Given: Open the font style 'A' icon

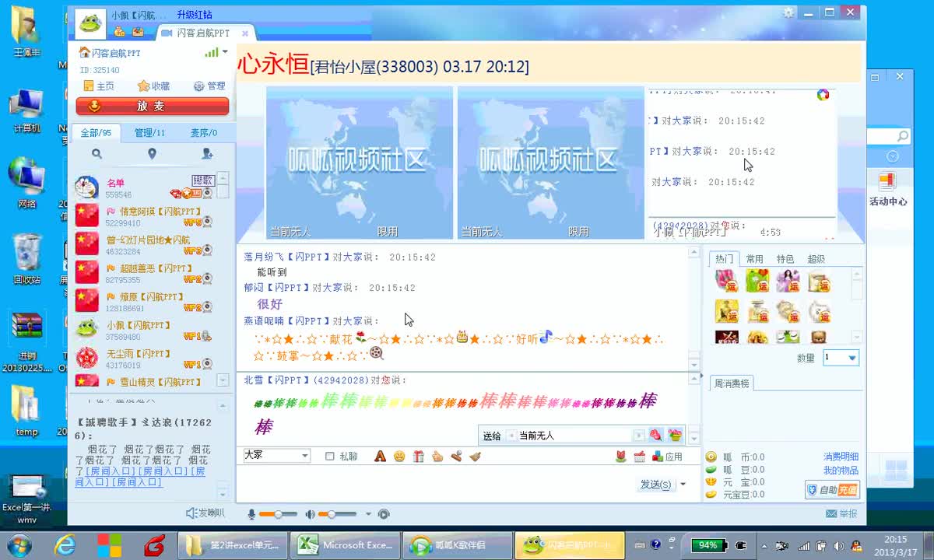Looking at the screenshot, I should (x=380, y=457).
